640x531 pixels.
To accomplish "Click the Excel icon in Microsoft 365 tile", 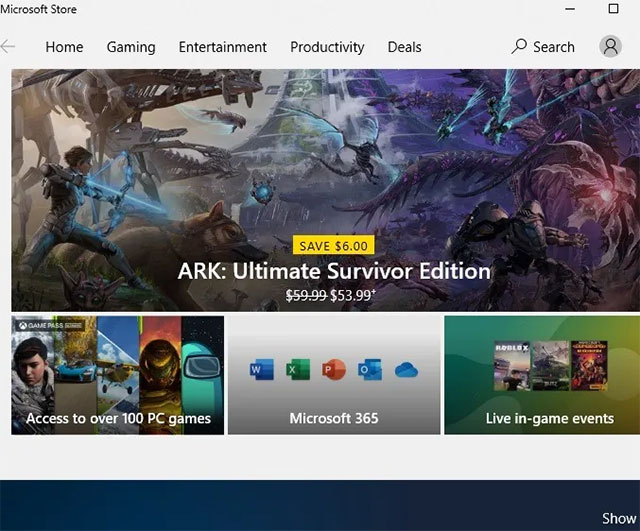I will coord(298,369).
